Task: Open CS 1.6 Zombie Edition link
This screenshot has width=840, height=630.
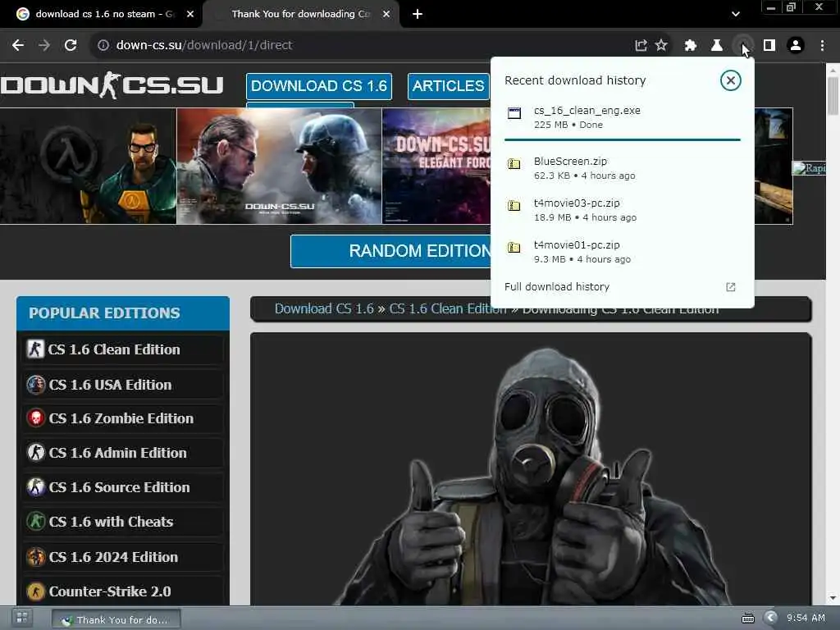Action: (123, 418)
